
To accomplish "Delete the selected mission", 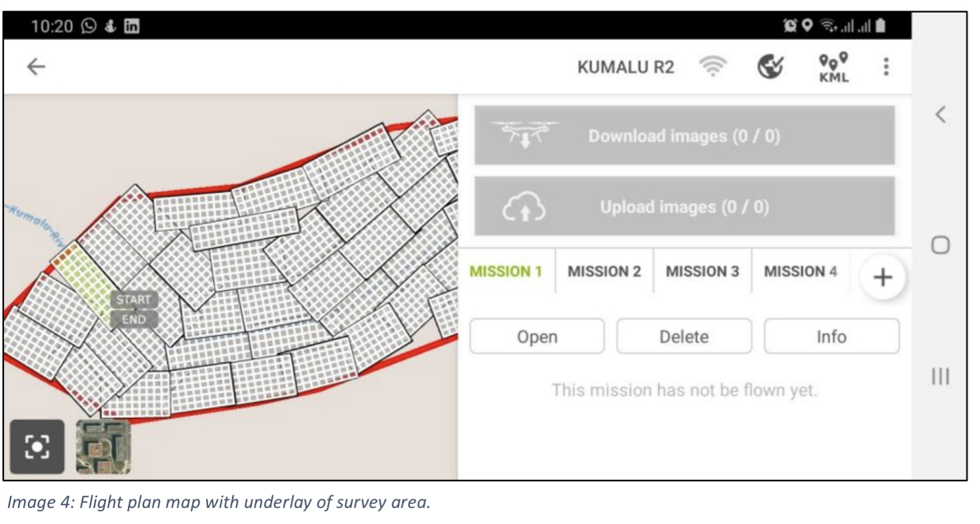I will pyautogui.click(x=683, y=337).
